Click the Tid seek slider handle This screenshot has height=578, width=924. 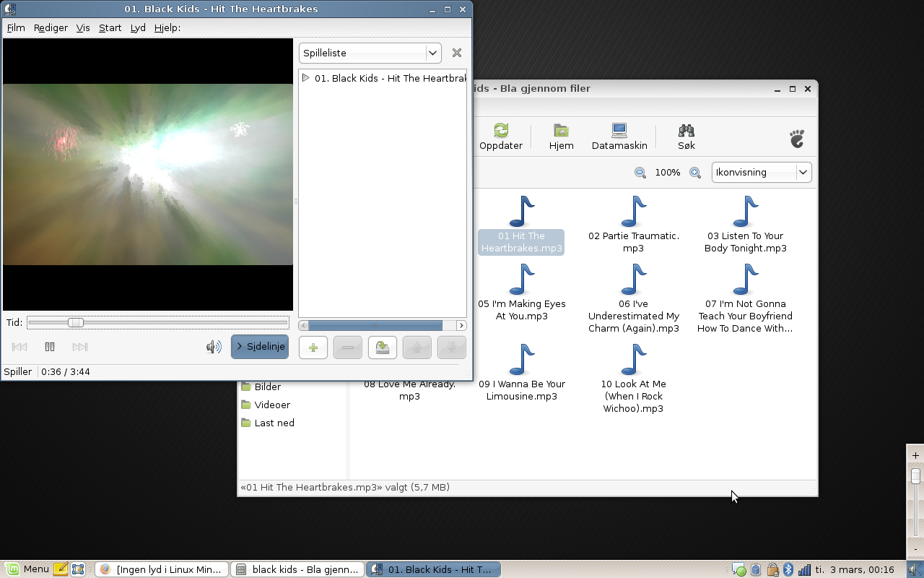pyautogui.click(x=76, y=322)
